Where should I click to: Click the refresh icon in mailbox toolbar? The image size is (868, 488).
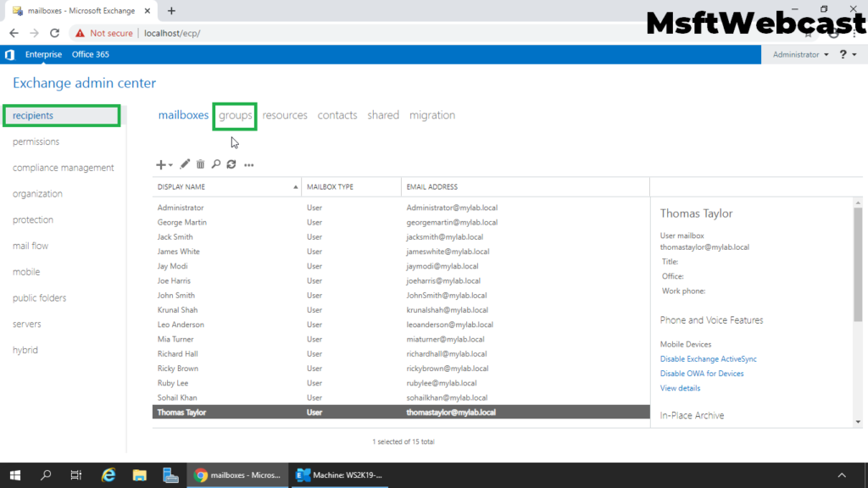click(231, 164)
